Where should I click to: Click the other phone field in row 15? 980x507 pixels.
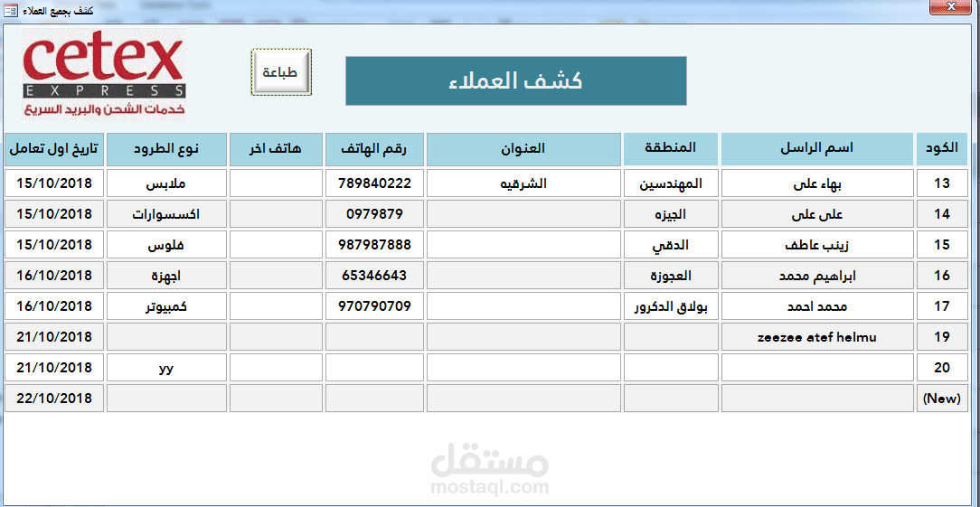(x=276, y=244)
